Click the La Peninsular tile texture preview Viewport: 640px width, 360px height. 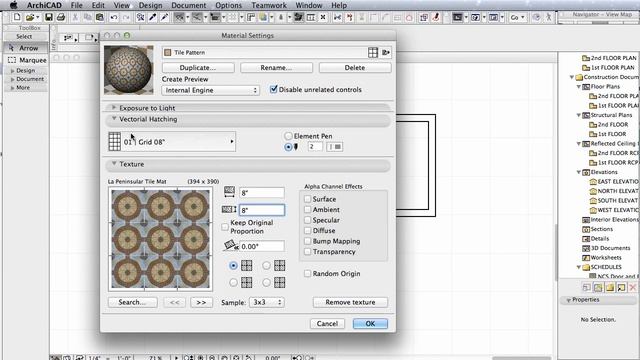(160, 239)
